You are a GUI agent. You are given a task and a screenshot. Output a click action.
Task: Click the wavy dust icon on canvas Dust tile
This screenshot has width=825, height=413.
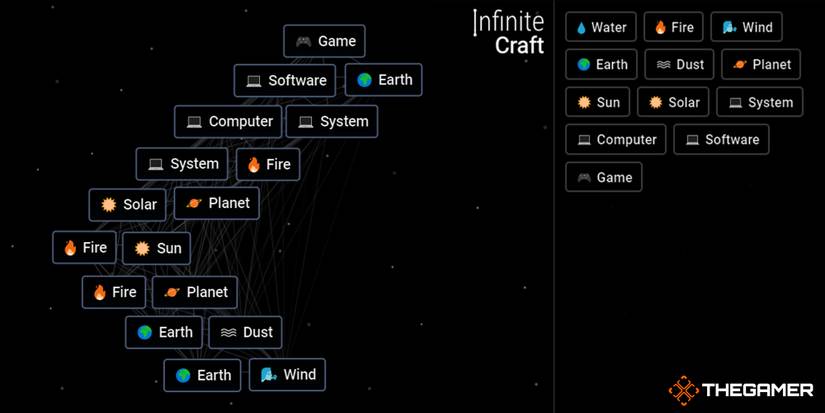click(228, 333)
